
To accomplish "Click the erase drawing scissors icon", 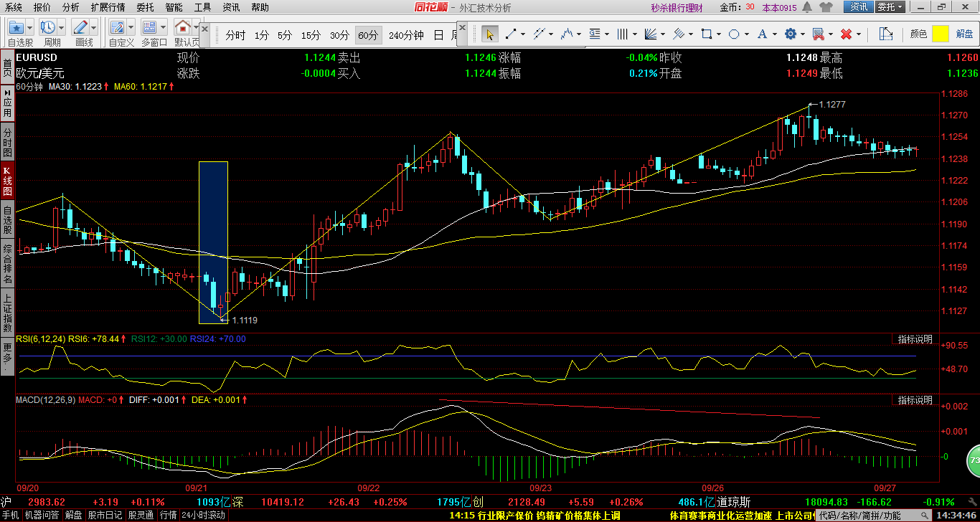I will (817, 34).
